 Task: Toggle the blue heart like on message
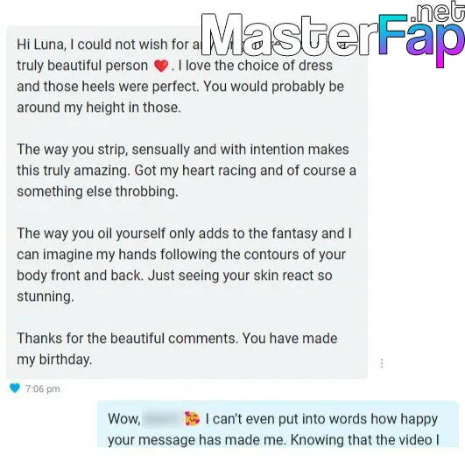click(x=15, y=388)
